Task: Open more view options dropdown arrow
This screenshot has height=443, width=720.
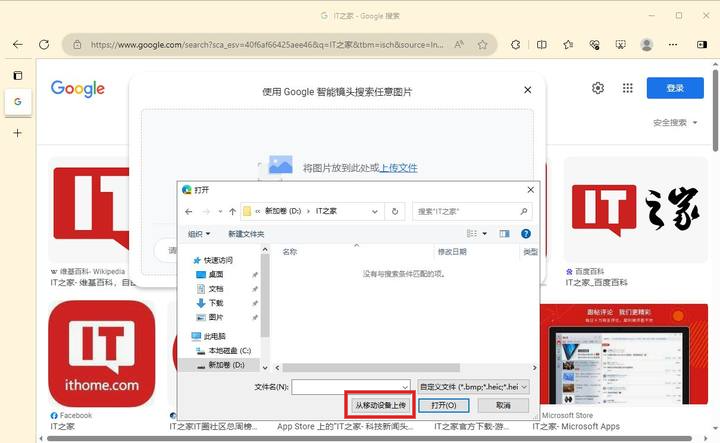Action: (x=484, y=234)
